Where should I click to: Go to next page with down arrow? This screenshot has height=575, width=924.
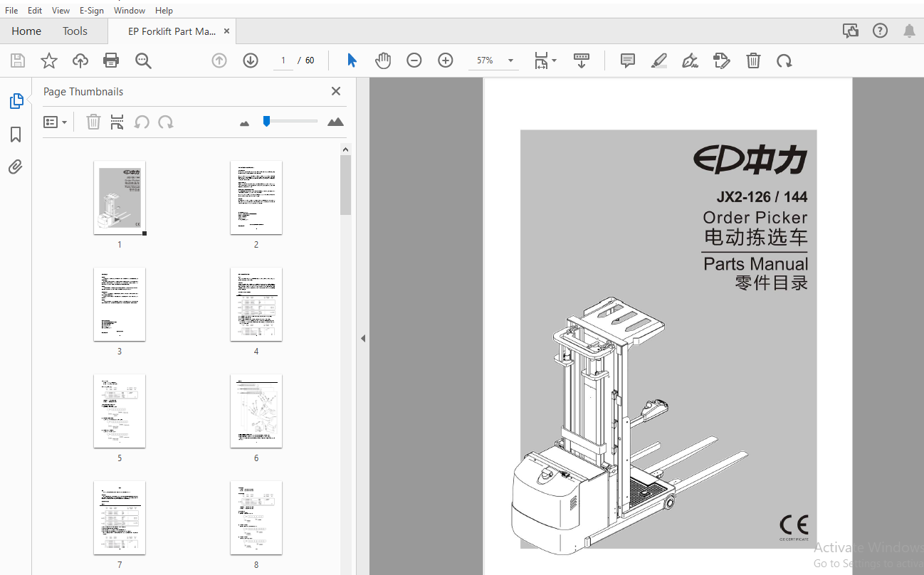click(251, 61)
